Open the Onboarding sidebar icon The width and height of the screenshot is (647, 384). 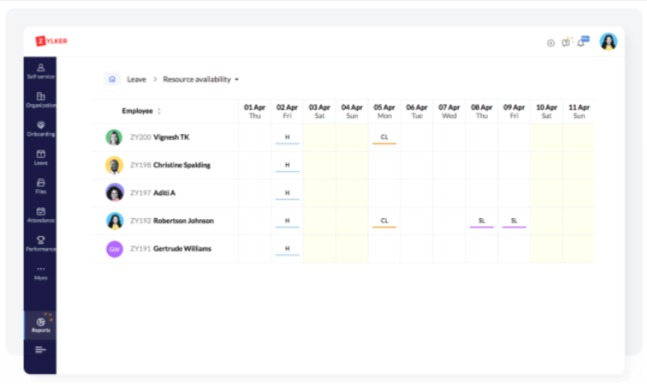(x=40, y=129)
